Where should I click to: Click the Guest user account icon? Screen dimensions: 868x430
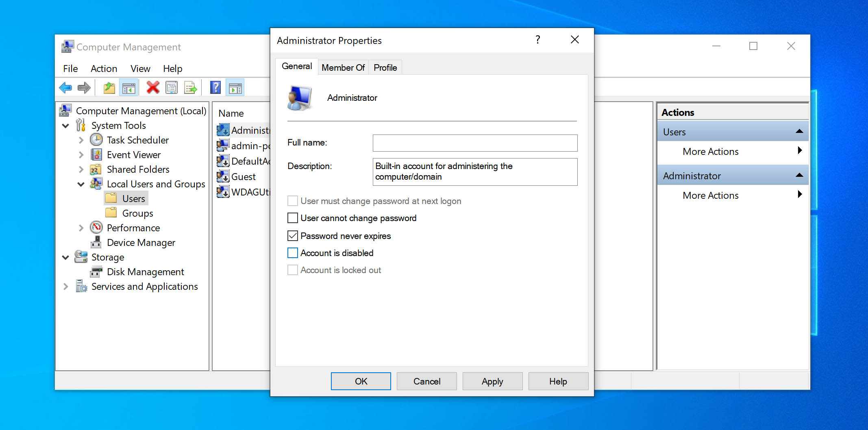coord(223,176)
